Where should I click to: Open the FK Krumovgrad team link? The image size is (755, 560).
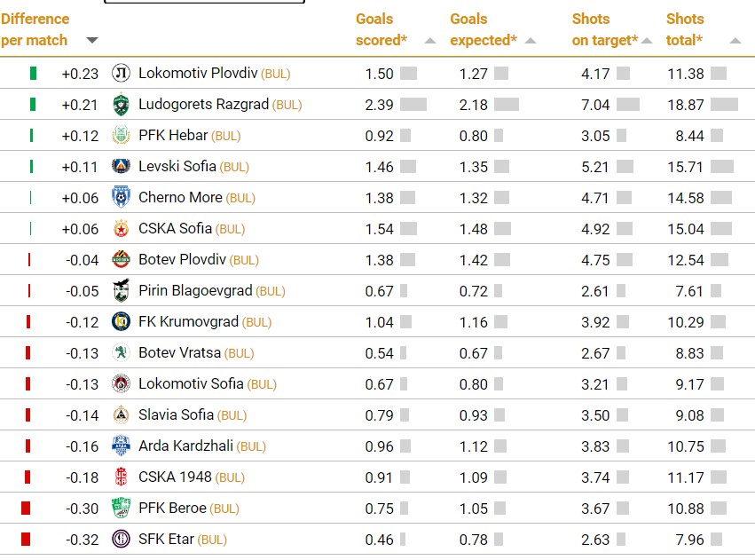[188, 321]
